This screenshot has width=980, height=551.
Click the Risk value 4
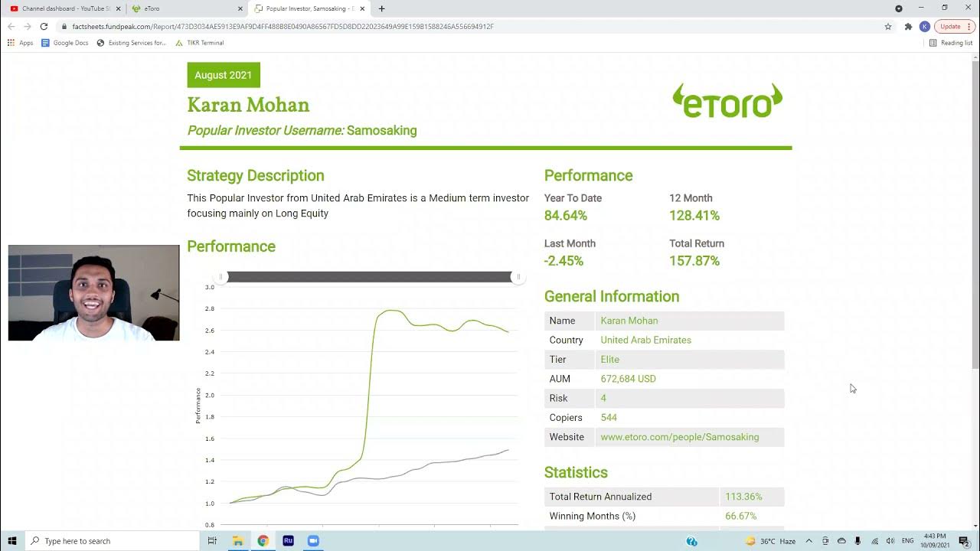coord(603,398)
